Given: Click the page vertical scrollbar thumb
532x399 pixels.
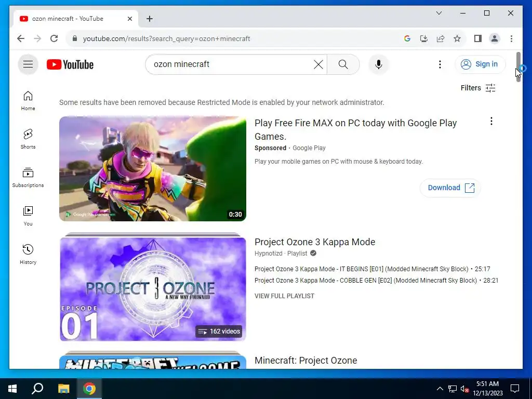Looking at the screenshot, I should (x=518, y=66).
